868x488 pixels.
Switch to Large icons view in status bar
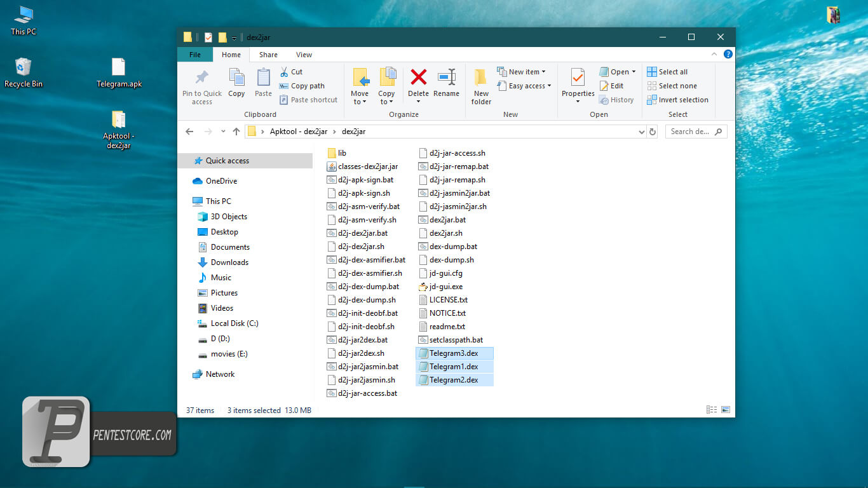726,410
